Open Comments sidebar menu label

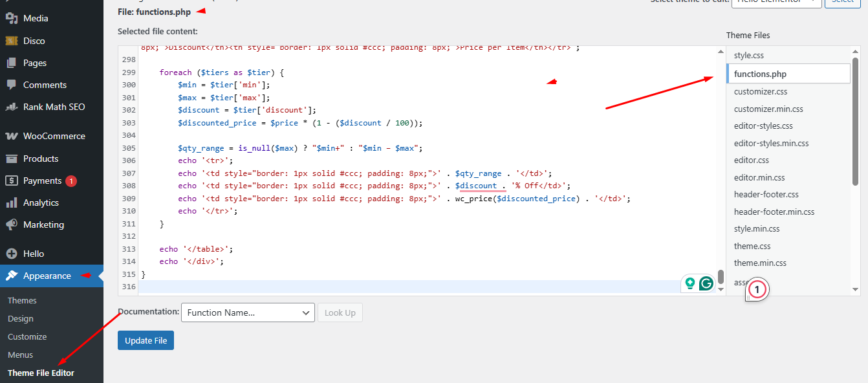click(x=45, y=85)
